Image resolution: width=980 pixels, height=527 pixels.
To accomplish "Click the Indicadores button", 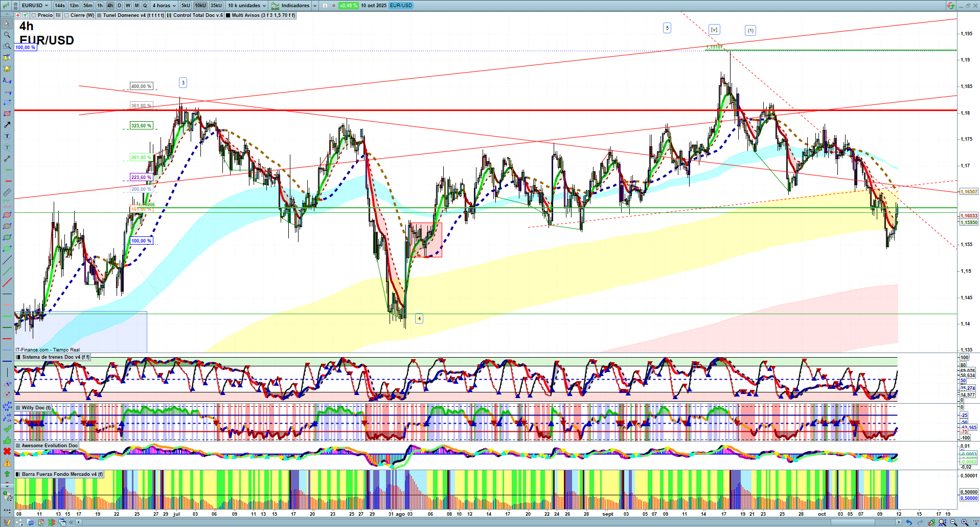I will pyautogui.click(x=294, y=6).
